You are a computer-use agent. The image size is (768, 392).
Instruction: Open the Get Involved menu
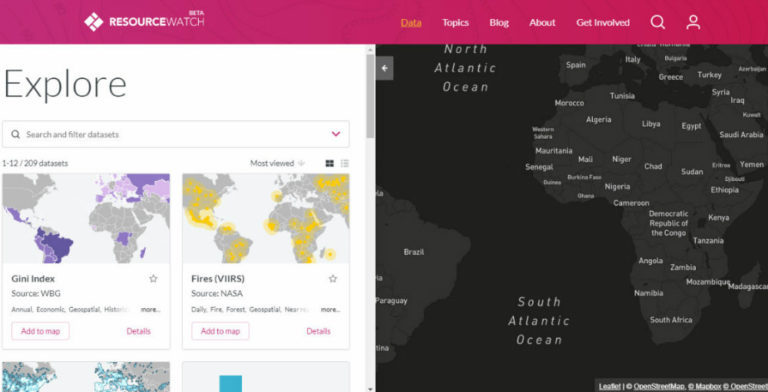point(603,23)
